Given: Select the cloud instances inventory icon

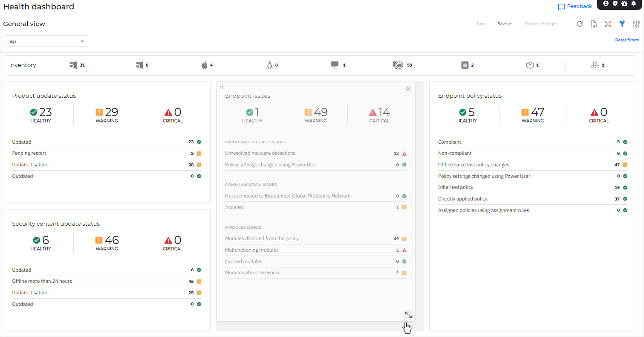Looking at the screenshot, I should click(x=398, y=65).
